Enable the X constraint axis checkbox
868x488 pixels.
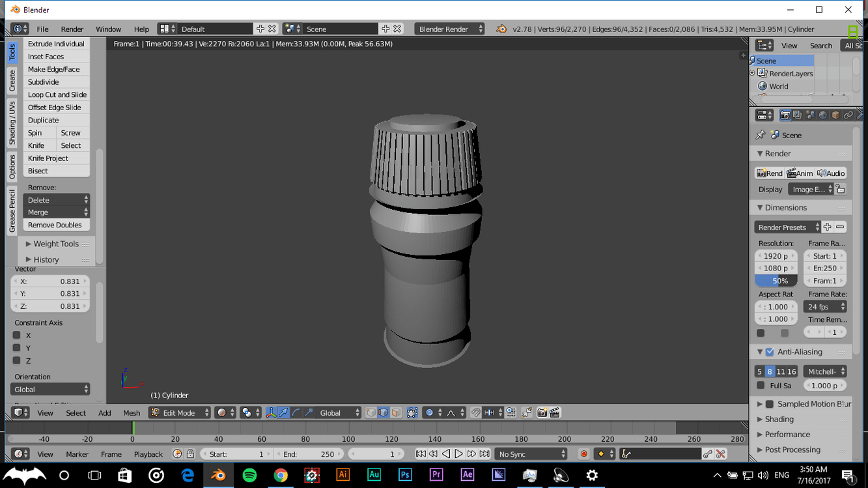pyautogui.click(x=17, y=335)
